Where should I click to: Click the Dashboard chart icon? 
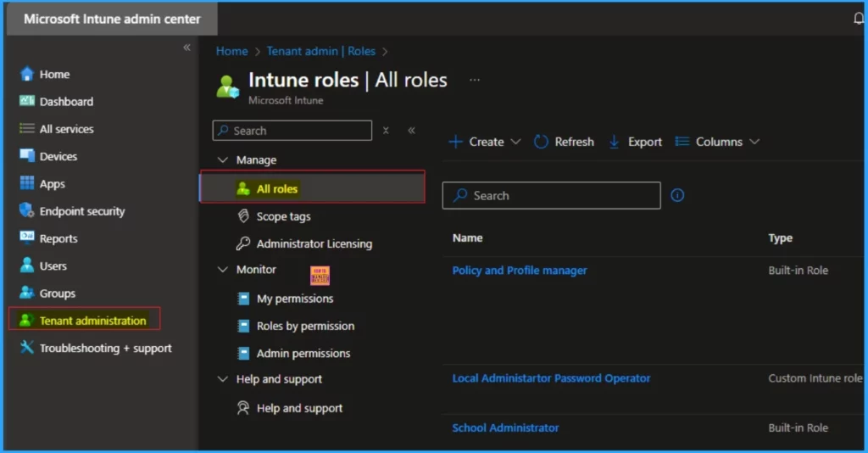[x=26, y=101]
